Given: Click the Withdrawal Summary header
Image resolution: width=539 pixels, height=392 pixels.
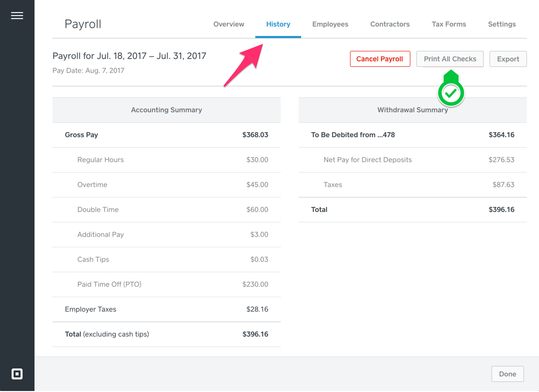Looking at the screenshot, I should (x=412, y=110).
